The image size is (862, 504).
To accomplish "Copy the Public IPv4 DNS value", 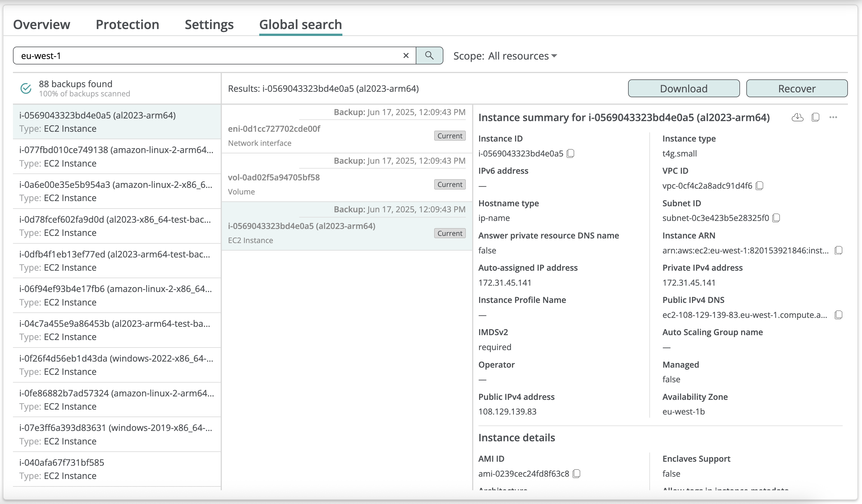I will click(838, 315).
